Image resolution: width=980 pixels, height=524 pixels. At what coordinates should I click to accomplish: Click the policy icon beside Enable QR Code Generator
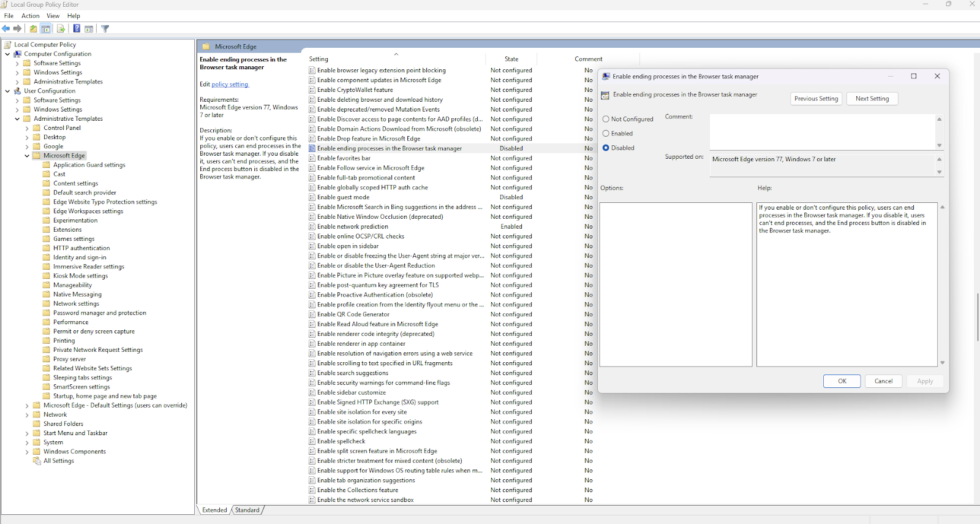(312, 314)
